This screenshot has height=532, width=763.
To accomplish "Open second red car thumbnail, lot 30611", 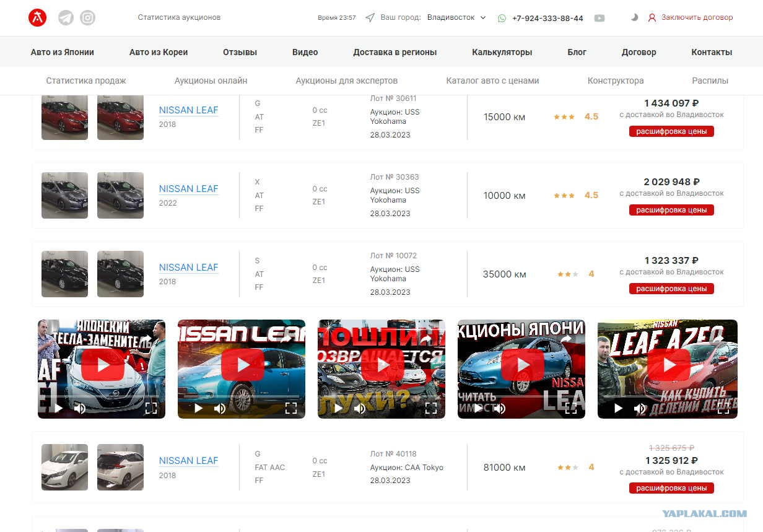I will click(x=120, y=118).
